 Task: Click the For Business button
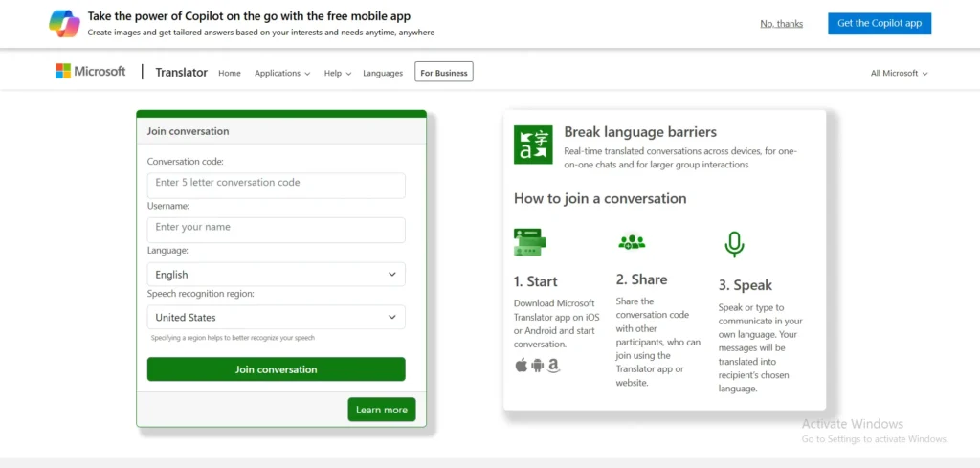click(x=444, y=72)
